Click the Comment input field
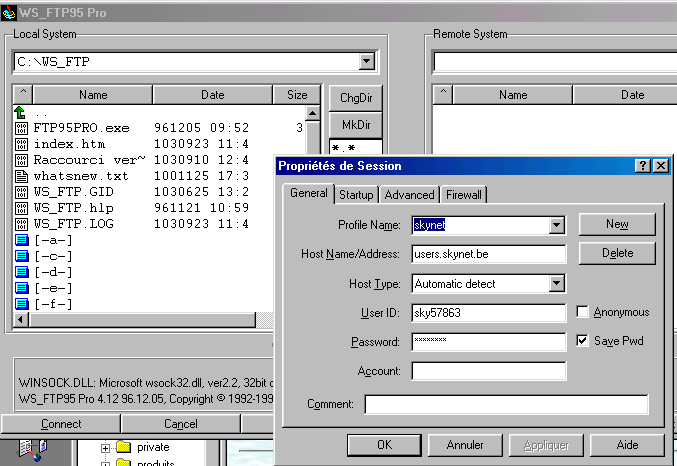The image size is (677, 466). [x=506, y=404]
